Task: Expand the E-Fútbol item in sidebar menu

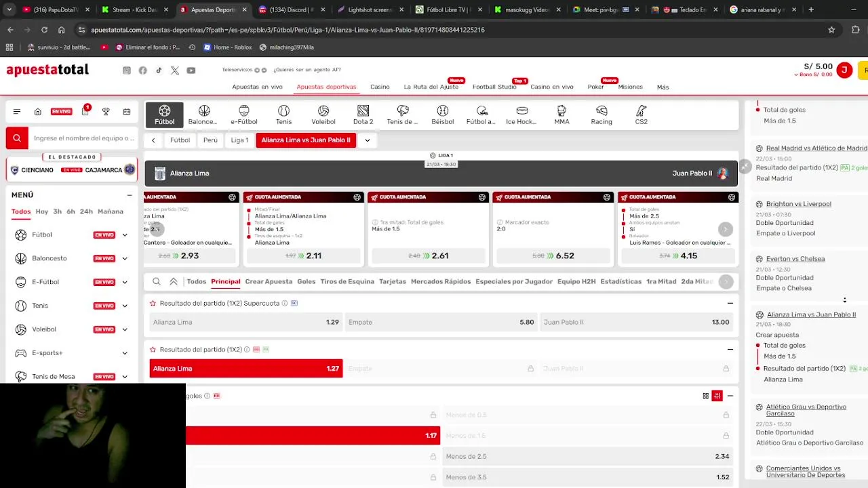Action: click(x=125, y=282)
